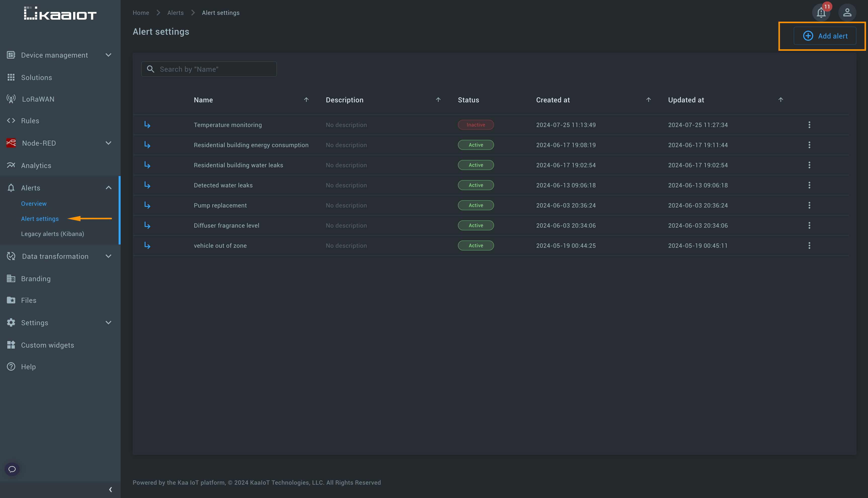Open Residential building water leaks arrow icon

147,165
